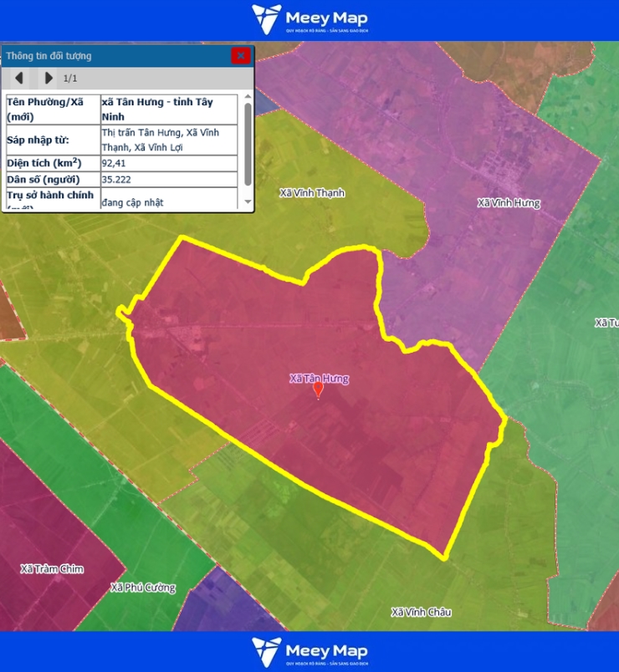Click the red map pin on Xã Tân Hưng
Viewport: 619px width, 672px height.
pyautogui.click(x=318, y=390)
